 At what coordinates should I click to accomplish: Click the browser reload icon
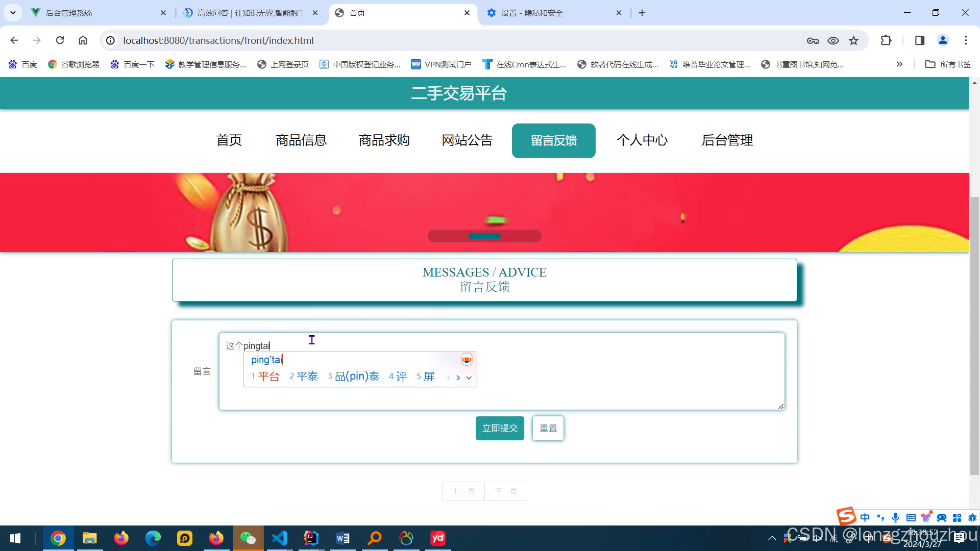60,40
